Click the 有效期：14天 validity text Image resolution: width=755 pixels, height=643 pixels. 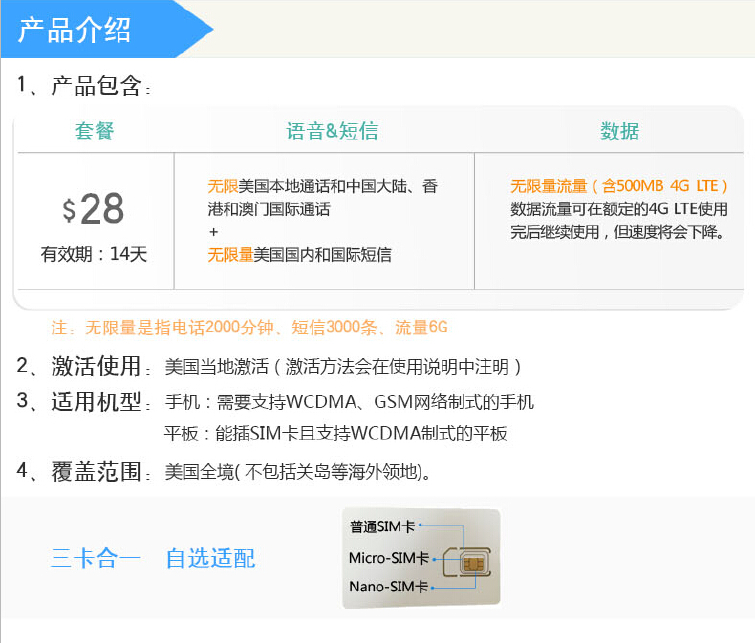[x=94, y=254]
